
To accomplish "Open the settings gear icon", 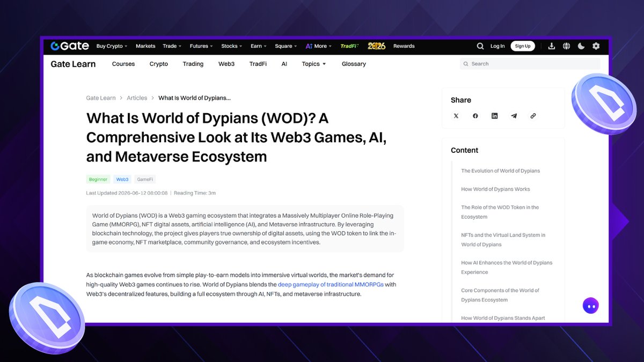I will pyautogui.click(x=596, y=46).
